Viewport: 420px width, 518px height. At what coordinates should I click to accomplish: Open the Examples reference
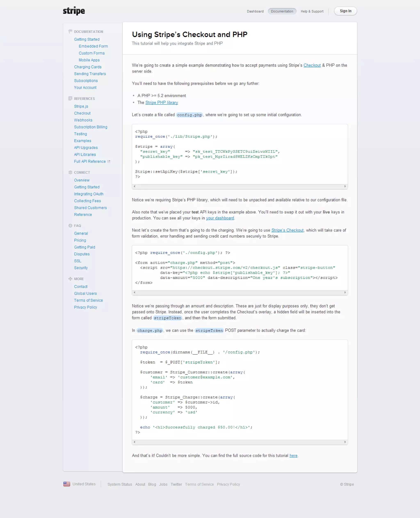82,141
